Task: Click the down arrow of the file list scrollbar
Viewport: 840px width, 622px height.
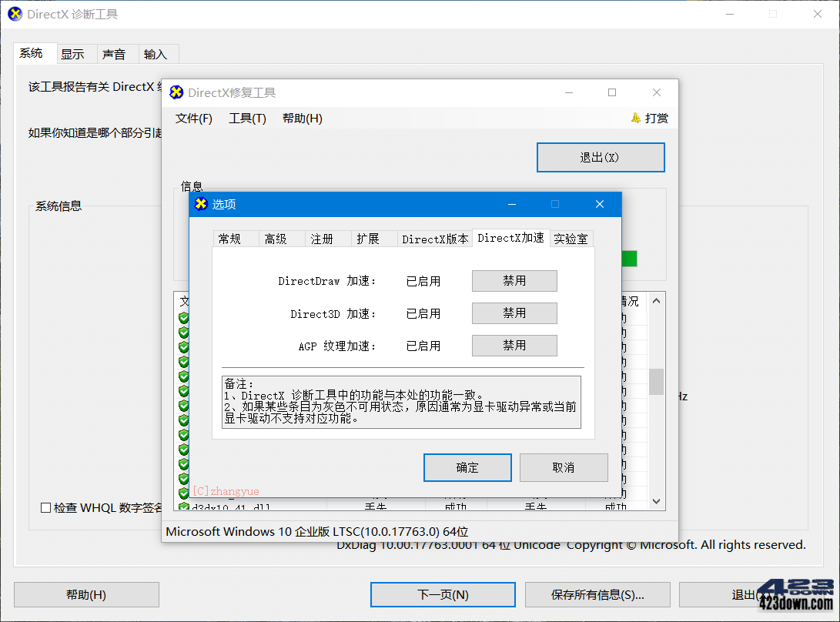Action: (x=656, y=501)
